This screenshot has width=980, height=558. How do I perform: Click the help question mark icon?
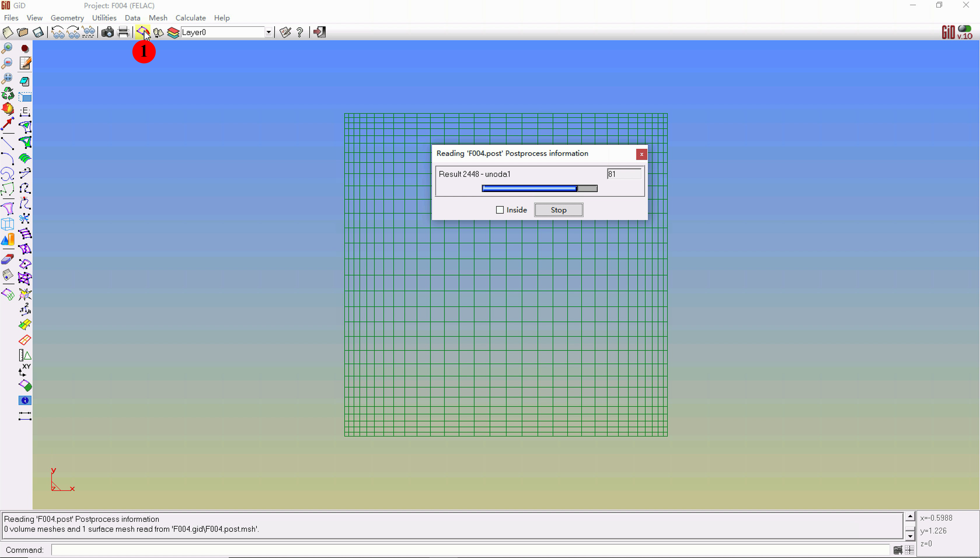tap(300, 32)
